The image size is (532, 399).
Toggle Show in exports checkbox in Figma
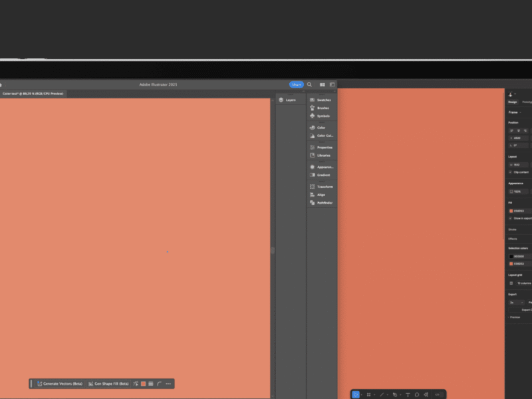coord(511,219)
